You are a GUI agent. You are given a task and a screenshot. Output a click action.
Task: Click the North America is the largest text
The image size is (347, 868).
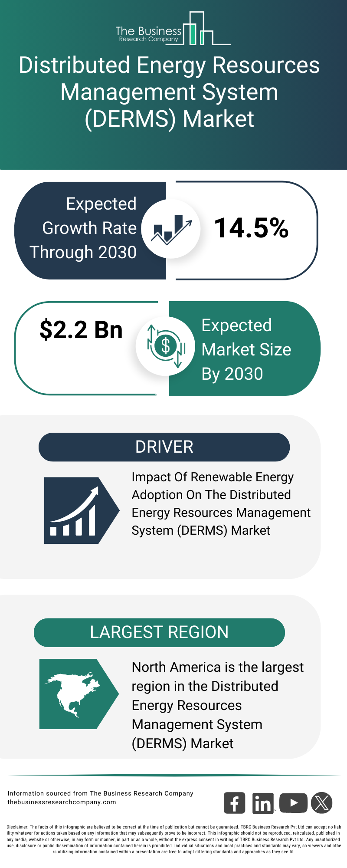pyautogui.click(x=218, y=705)
